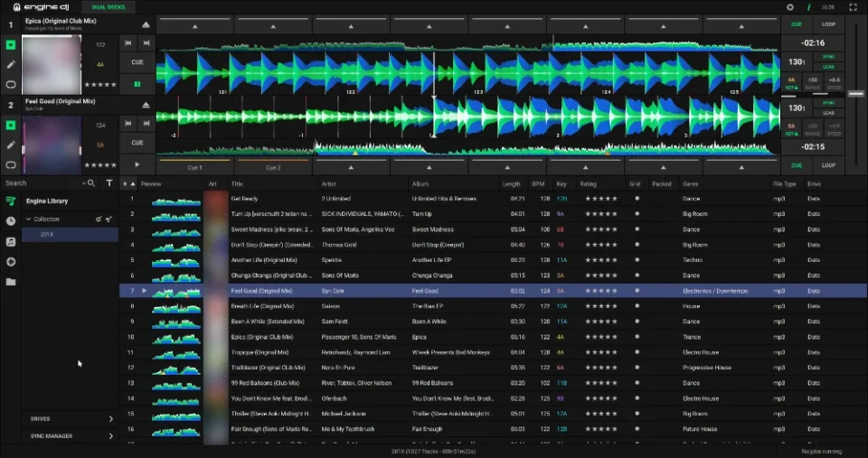The image size is (868, 458).
Task: Open settings gear icon
Action: [789, 7]
